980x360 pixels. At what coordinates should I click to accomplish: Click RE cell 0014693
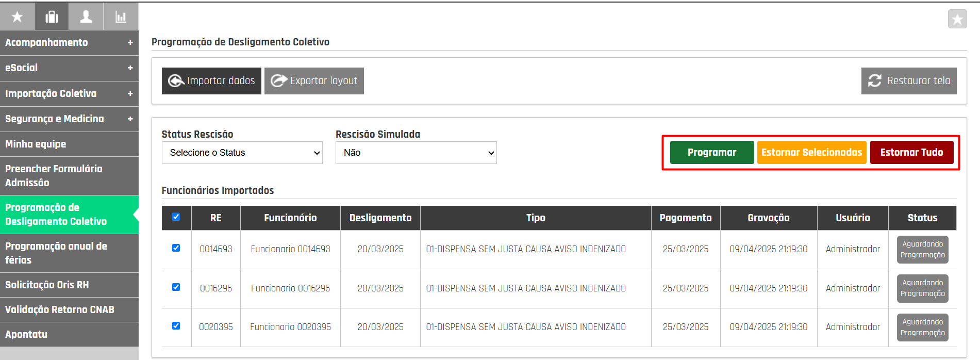(x=216, y=249)
